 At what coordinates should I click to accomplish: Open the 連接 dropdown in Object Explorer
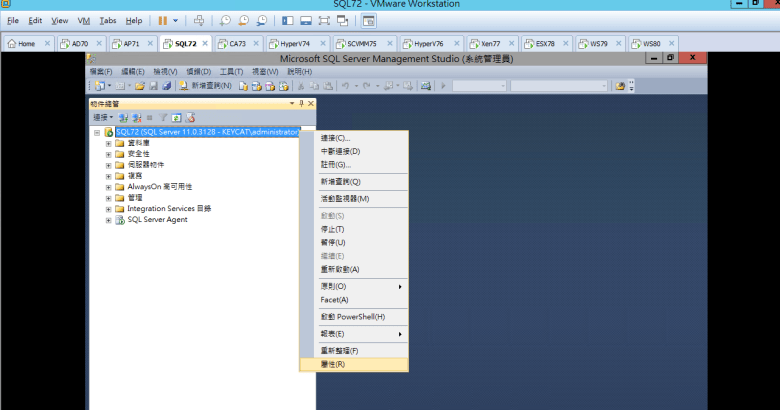pyautogui.click(x=103, y=118)
